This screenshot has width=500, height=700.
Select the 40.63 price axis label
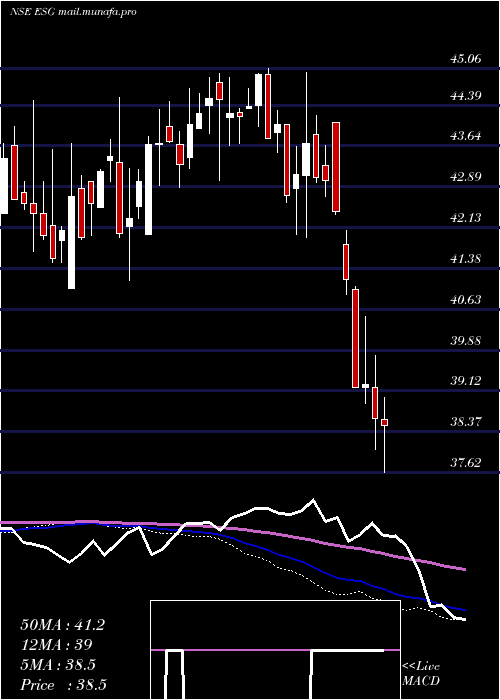point(465,300)
